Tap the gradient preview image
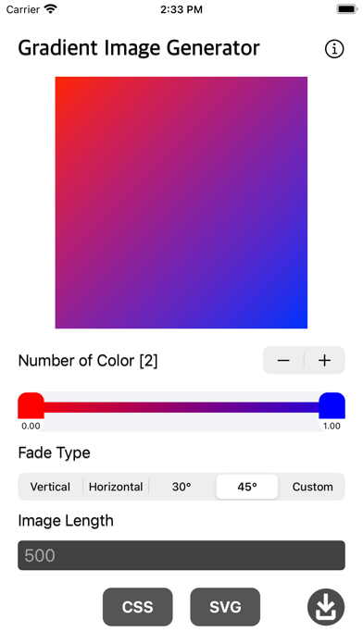The image size is (363, 644). point(181,203)
